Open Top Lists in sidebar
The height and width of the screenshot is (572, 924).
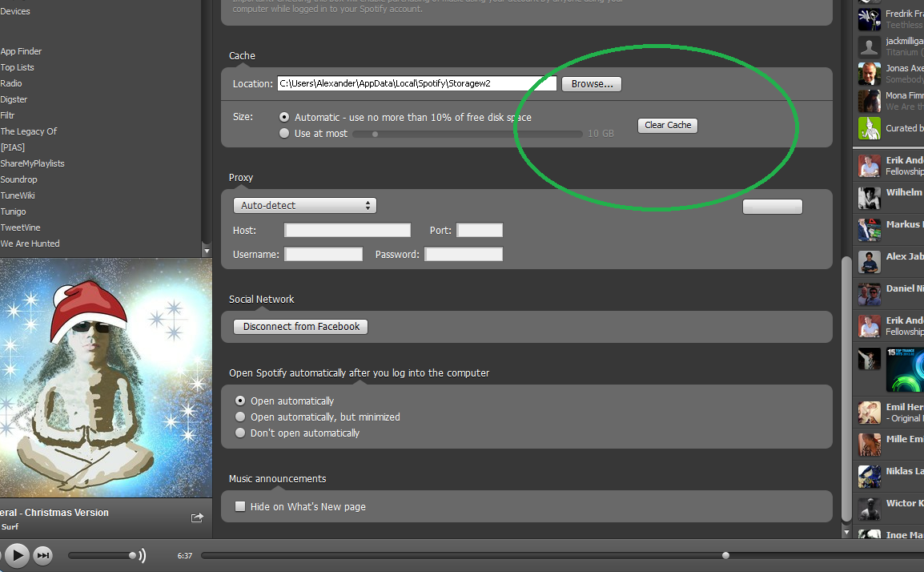coord(18,67)
